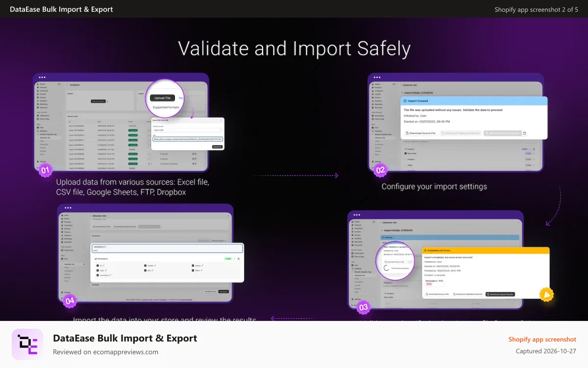The image size is (588, 368).
Task: Open Settings in the export window sidebar
Action: pyautogui.click(x=42, y=161)
